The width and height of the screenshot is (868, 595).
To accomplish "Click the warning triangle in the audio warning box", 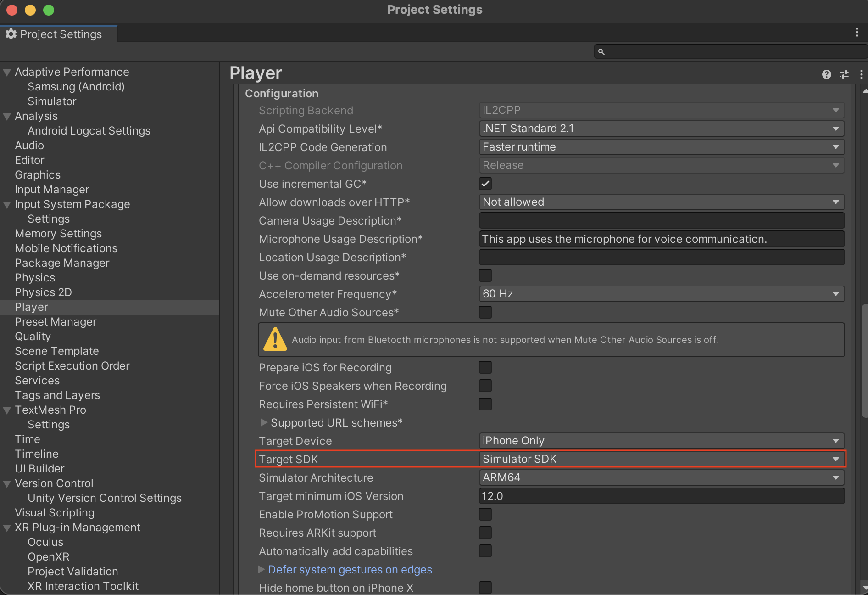I will pyautogui.click(x=274, y=340).
